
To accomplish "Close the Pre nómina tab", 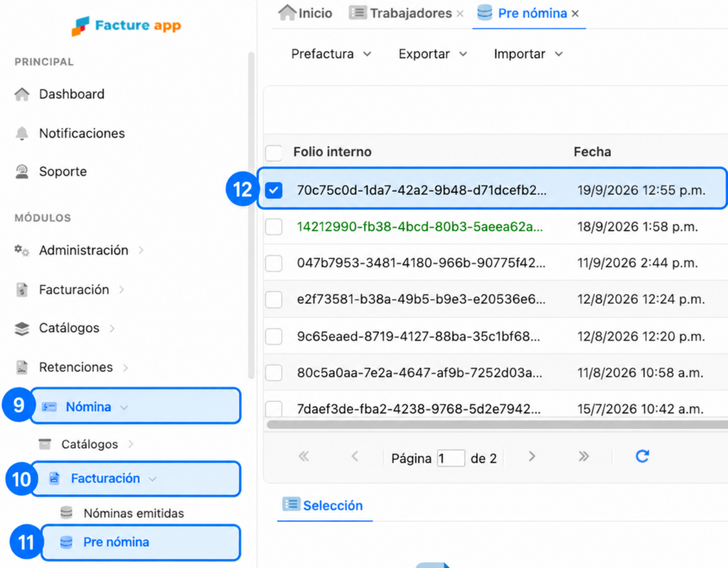I will coord(575,14).
